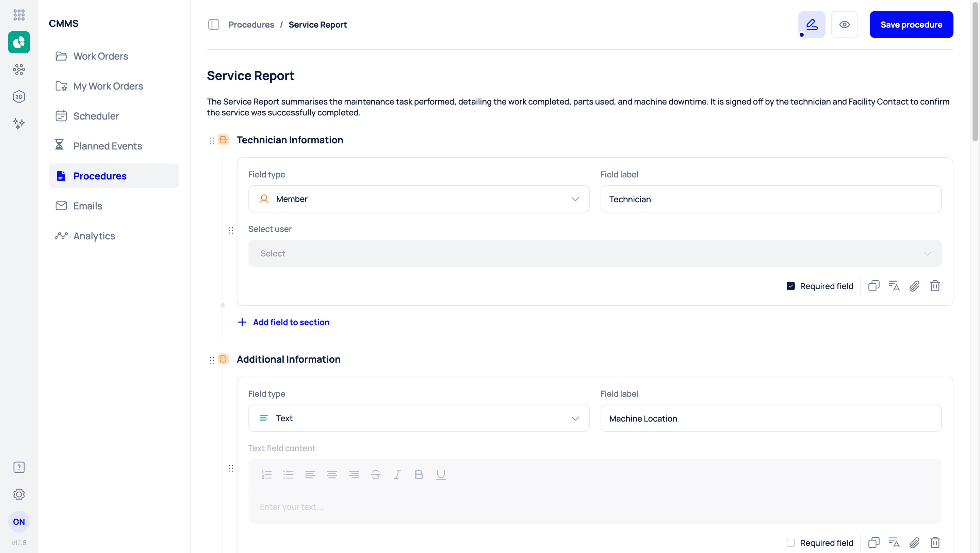Click the Service Report title heading
Image resolution: width=980 pixels, height=553 pixels.
(250, 76)
